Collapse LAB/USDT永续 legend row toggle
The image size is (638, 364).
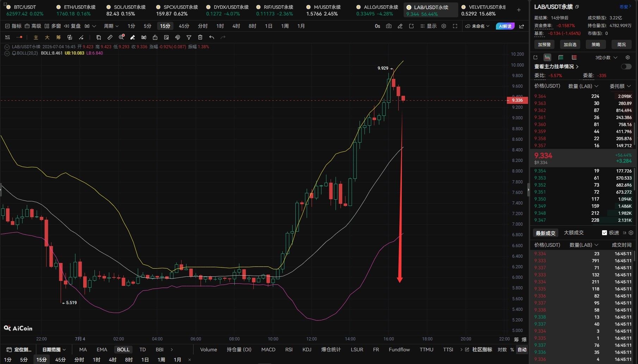(x=7, y=47)
